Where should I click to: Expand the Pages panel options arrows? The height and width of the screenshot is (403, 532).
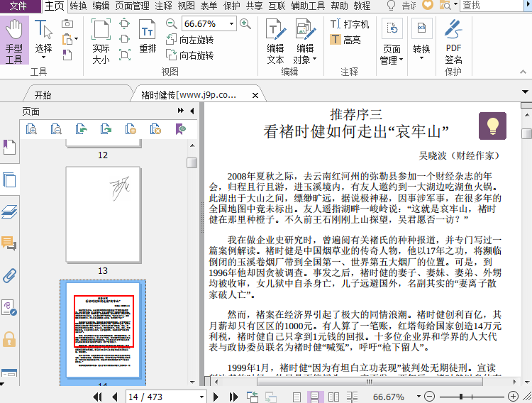(x=180, y=111)
